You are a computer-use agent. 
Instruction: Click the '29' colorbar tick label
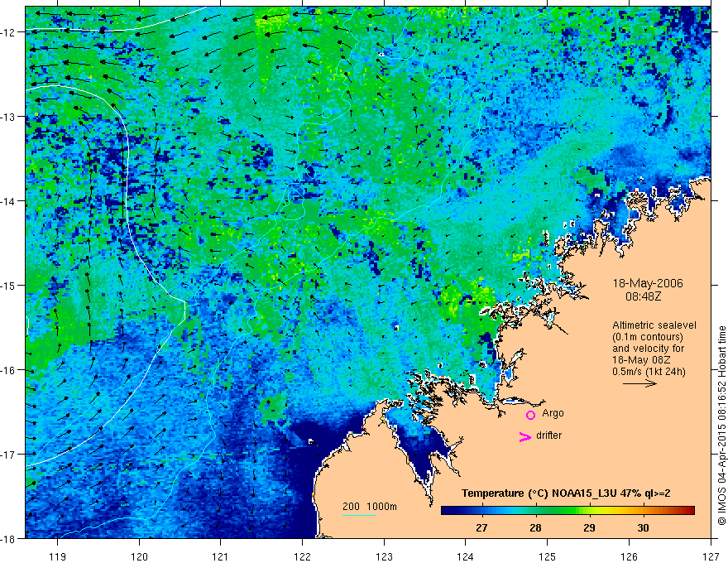coord(589,527)
